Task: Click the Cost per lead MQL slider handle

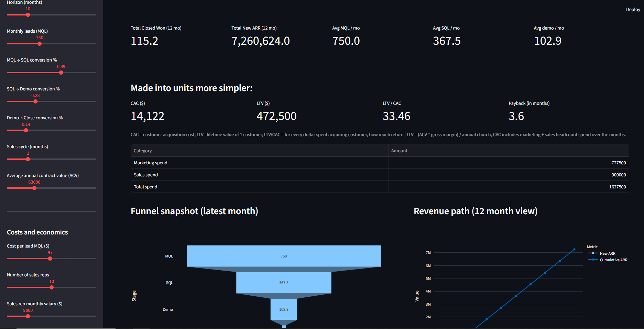Action: (50, 259)
